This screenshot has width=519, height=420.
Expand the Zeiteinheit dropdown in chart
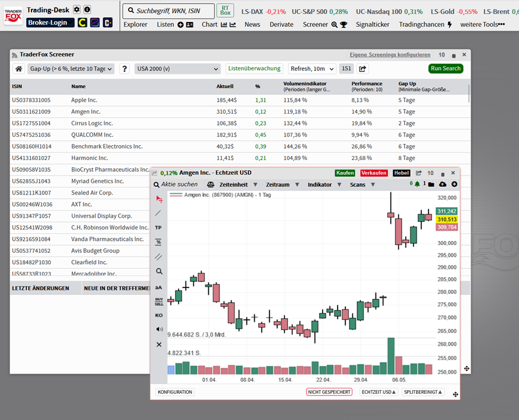[238, 184]
